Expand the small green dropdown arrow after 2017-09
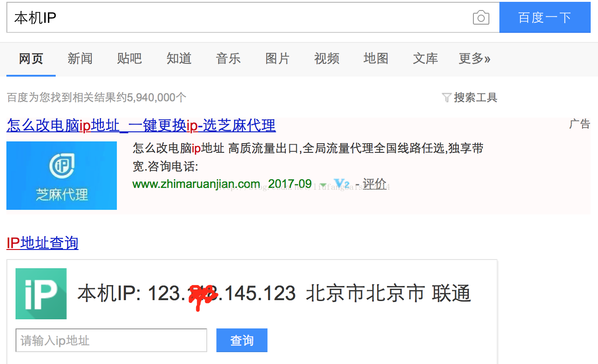598x364 pixels. [323, 185]
